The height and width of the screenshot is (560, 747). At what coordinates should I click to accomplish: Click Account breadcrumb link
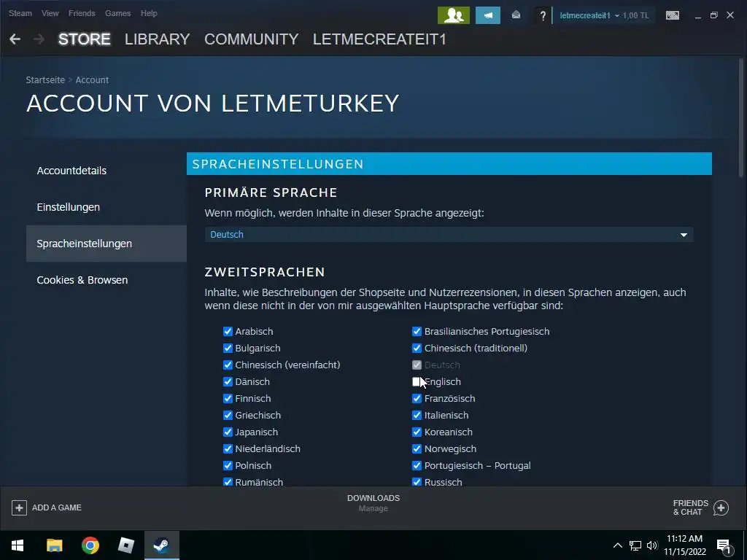92,80
